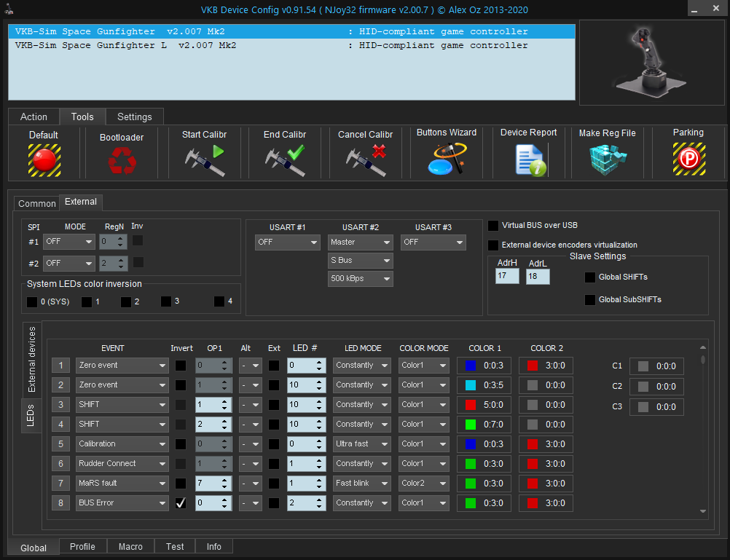The height and width of the screenshot is (560, 730).
Task: Click the AdrH address input field
Action: (x=507, y=277)
